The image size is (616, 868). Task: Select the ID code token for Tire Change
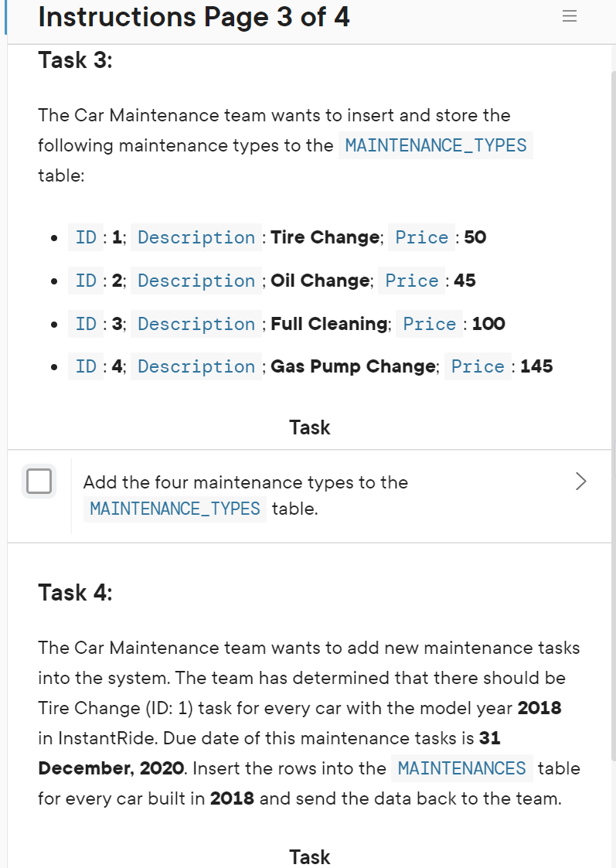click(85, 237)
